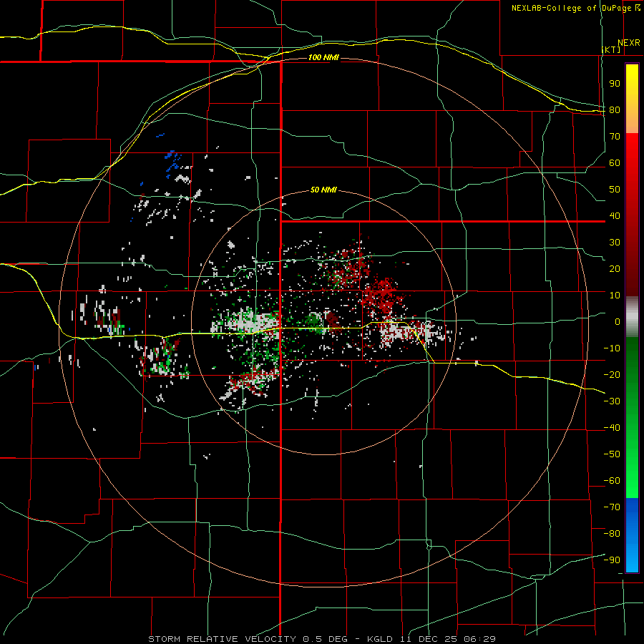Click the "-30" scale value

pyautogui.click(x=612, y=401)
